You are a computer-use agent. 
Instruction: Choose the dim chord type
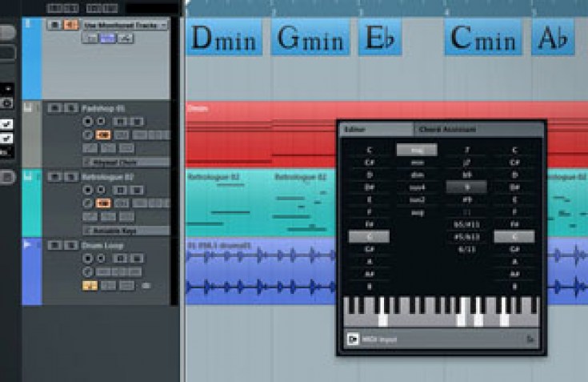417,175
